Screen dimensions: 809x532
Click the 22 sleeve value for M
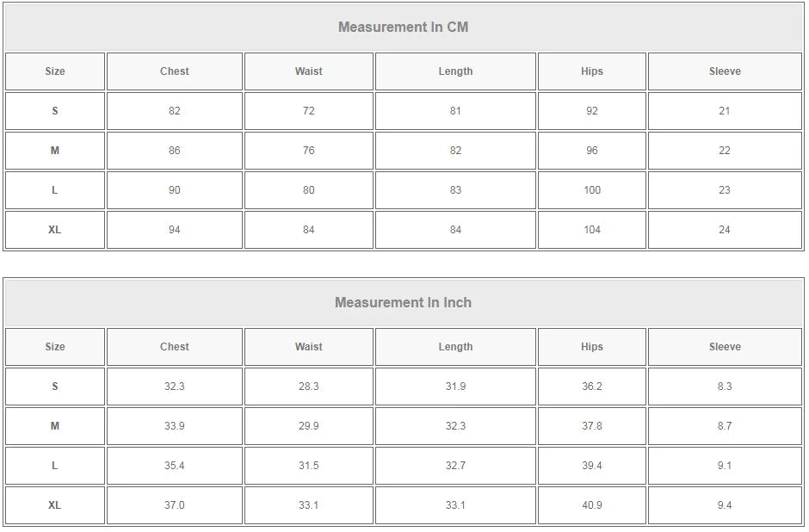[x=724, y=151]
